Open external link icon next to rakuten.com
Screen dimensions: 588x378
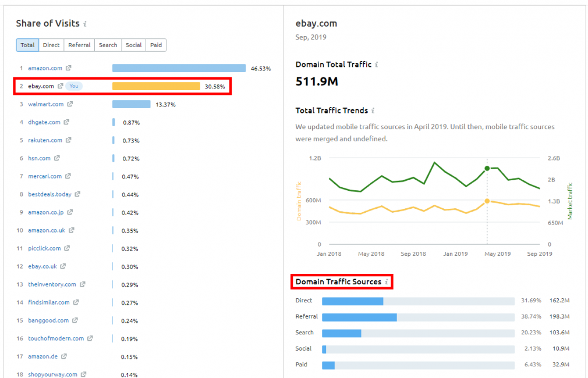pyautogui.click(x=68, y=140)
